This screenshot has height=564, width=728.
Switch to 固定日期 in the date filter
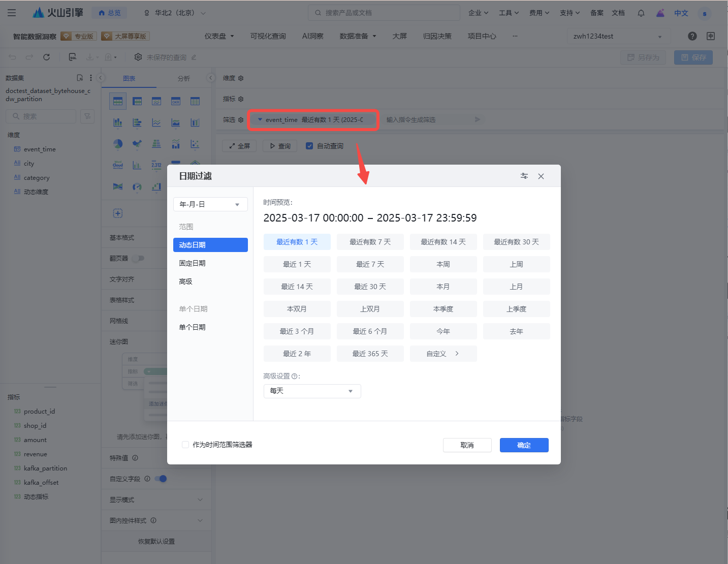[x=193, y=263]
